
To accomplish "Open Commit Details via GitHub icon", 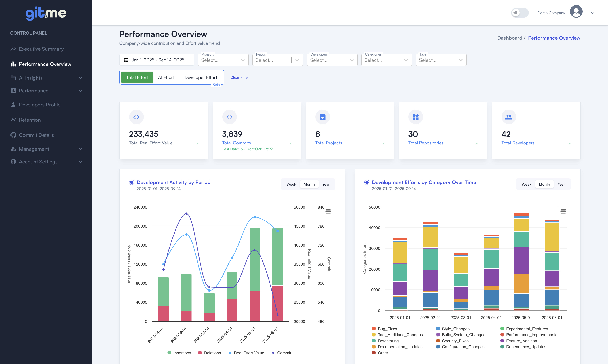I will pyautogui.click(x=14, y=135).
